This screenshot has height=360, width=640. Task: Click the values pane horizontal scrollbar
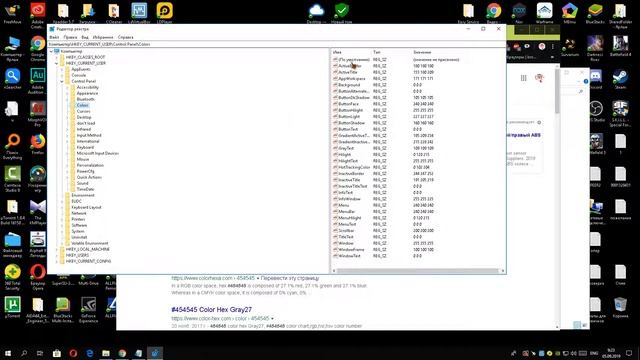click(418, 271)
